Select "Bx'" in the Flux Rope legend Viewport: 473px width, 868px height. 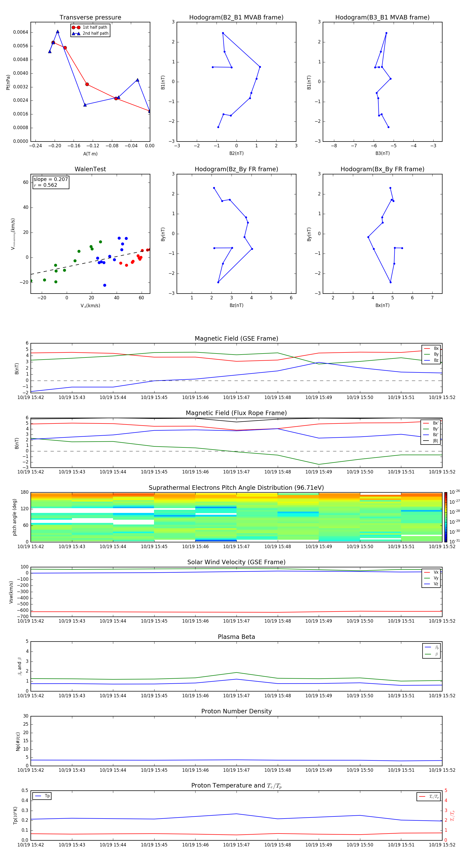pyautogui.click(x=431, y=423)
